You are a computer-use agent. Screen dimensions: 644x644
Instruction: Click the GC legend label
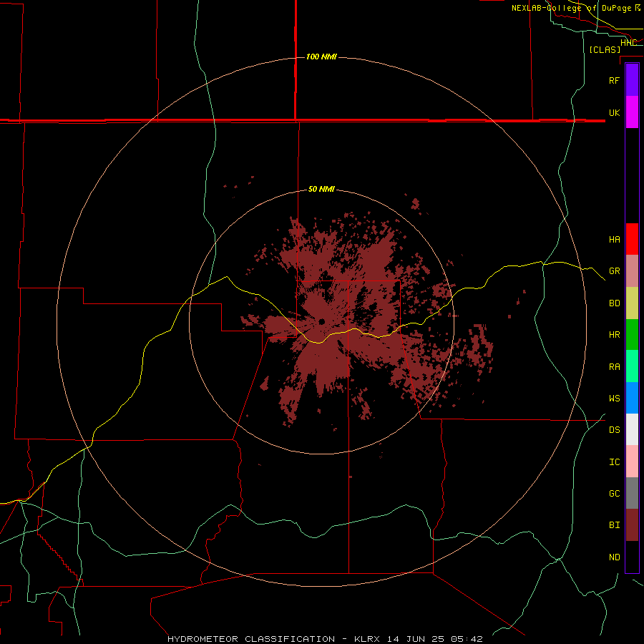click(x=614, y=493)
